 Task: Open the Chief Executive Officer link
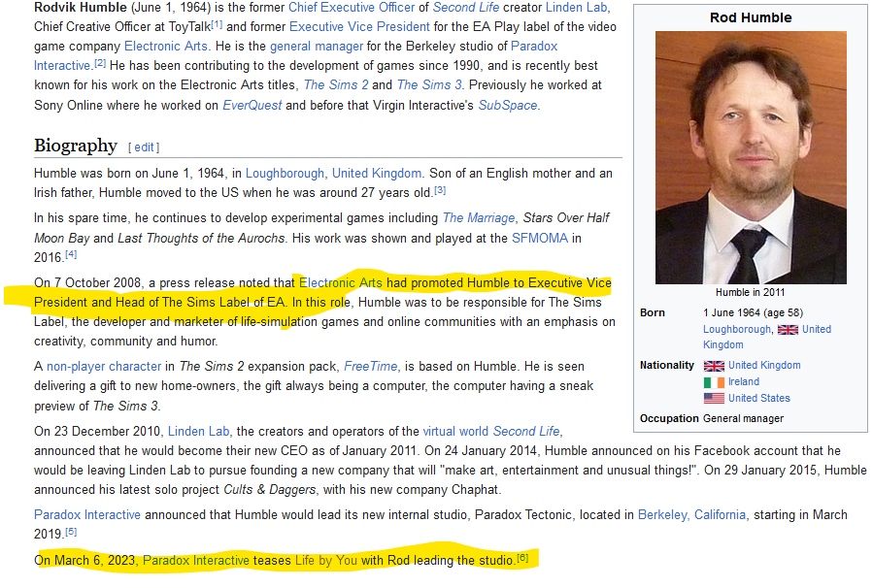pos(352,8)
